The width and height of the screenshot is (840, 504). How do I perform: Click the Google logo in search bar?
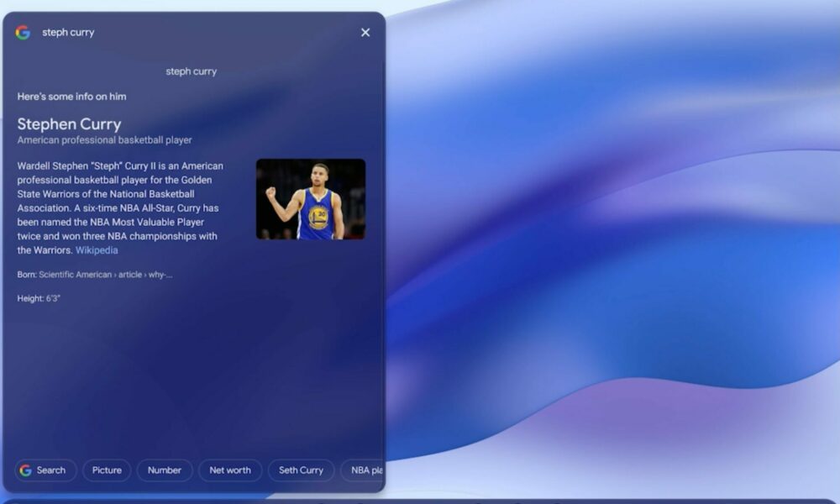click(23, 33)
